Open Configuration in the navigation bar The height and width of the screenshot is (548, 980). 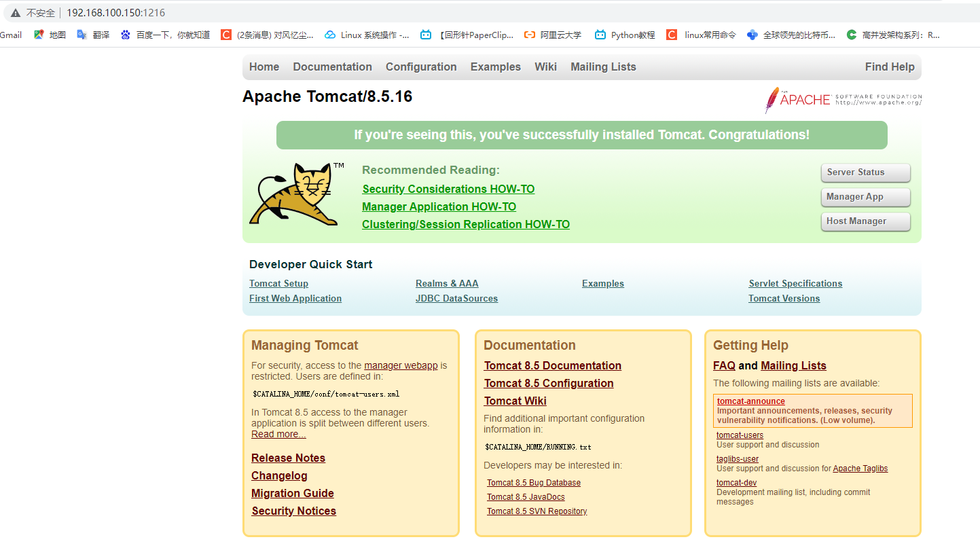pos(421,67)
